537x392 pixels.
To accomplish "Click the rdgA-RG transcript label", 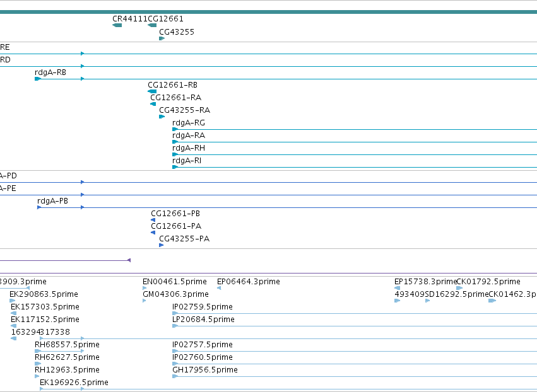I will 189,123.
